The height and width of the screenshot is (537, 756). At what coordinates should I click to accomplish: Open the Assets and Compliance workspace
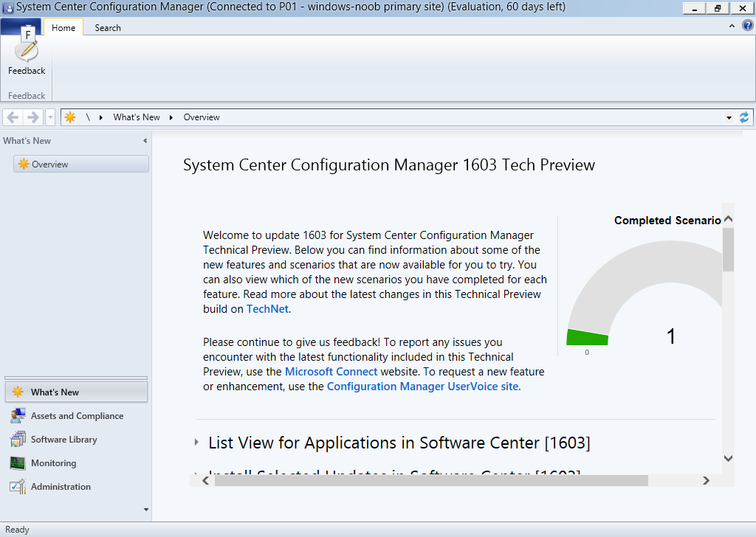[x=76, y=415]
